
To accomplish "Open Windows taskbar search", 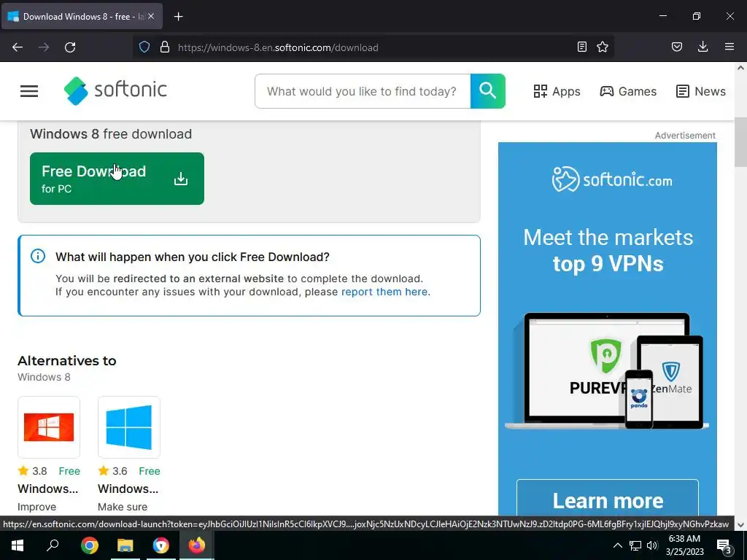I will click(x=53, y=545).
